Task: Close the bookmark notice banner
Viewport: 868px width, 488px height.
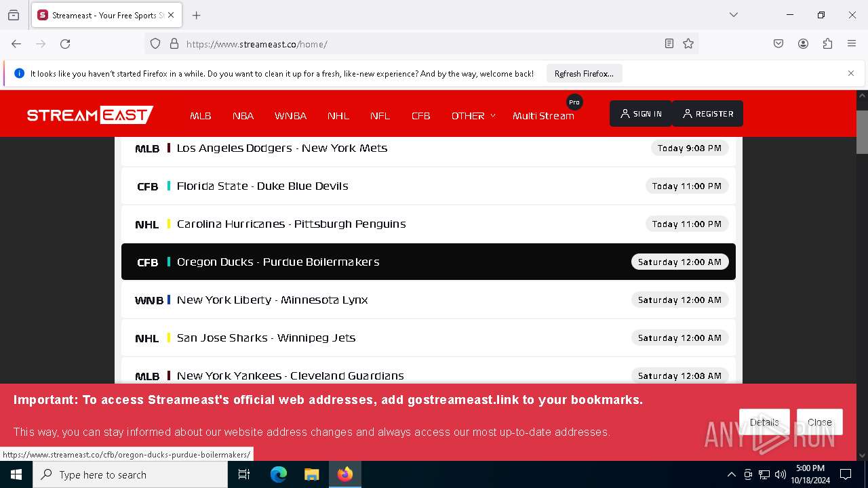Action: 820,422
